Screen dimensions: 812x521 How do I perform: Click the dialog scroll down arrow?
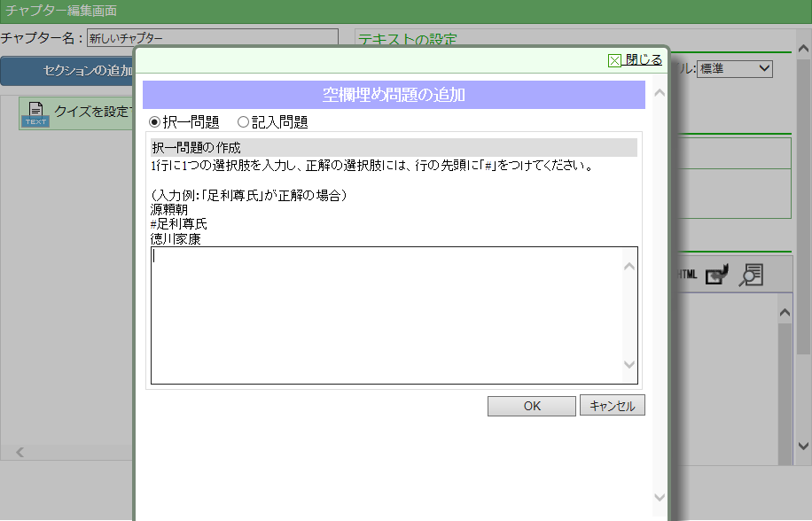660,498
